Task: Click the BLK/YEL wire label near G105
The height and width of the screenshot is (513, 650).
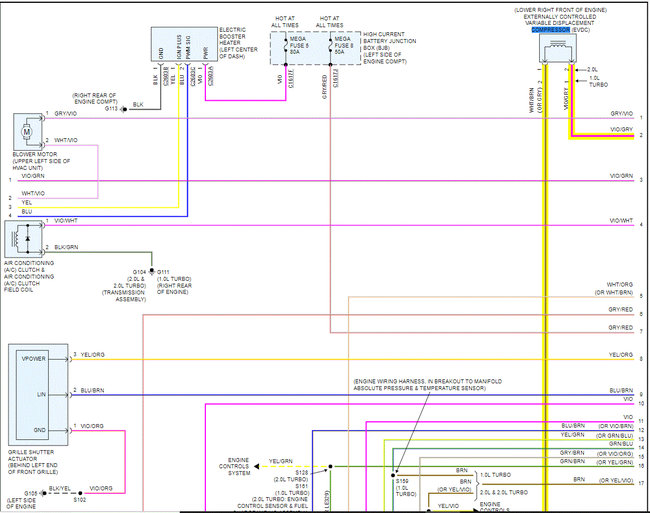Action: click(x=60, y=489)
